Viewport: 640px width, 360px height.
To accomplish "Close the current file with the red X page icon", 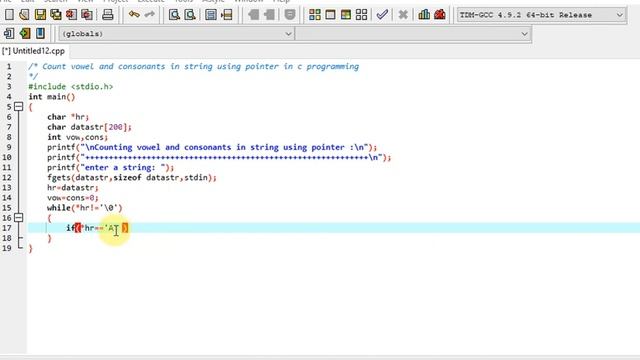I will (x=71, y=15).
